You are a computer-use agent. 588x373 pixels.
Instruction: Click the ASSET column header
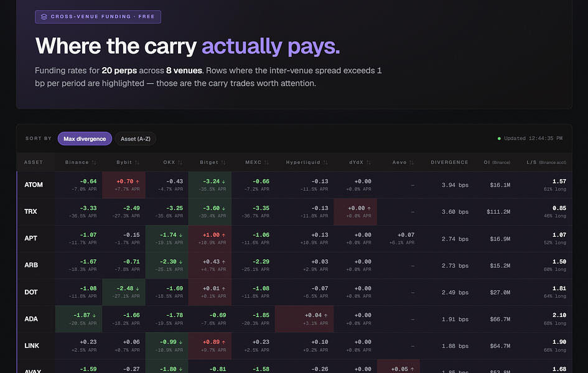click(34, 162)
